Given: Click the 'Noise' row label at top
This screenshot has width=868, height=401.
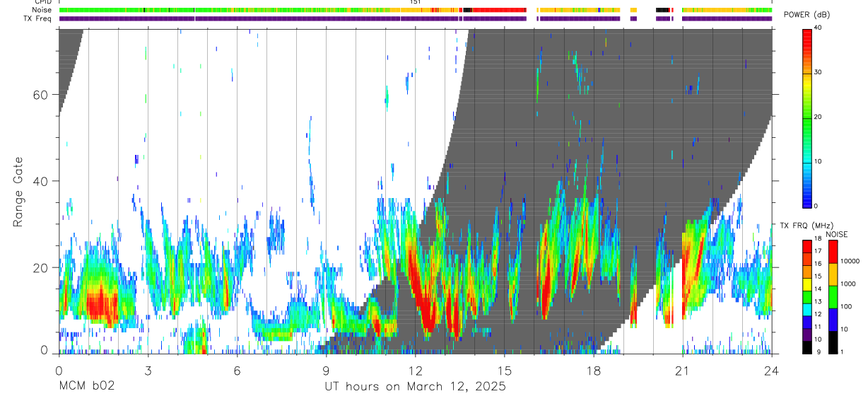Looking at the screenshot, I should [42, 10].
